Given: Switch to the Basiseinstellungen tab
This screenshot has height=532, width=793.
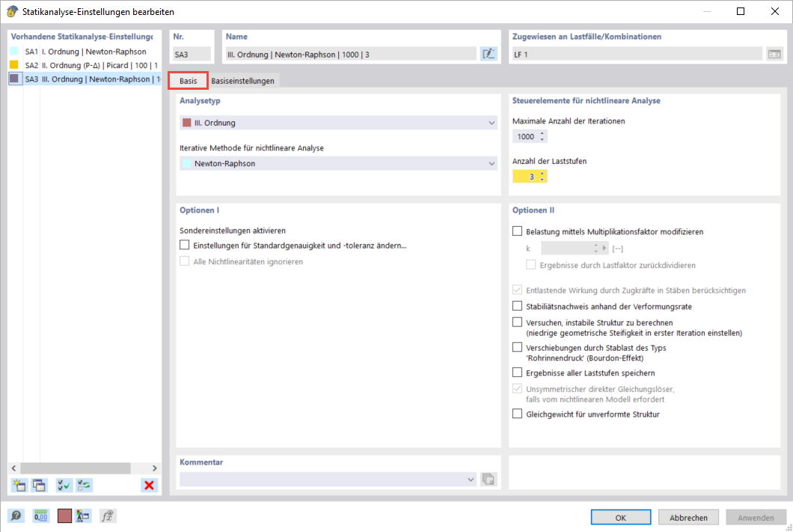Looking at the screenshot, I should click(x=242, y=81).
